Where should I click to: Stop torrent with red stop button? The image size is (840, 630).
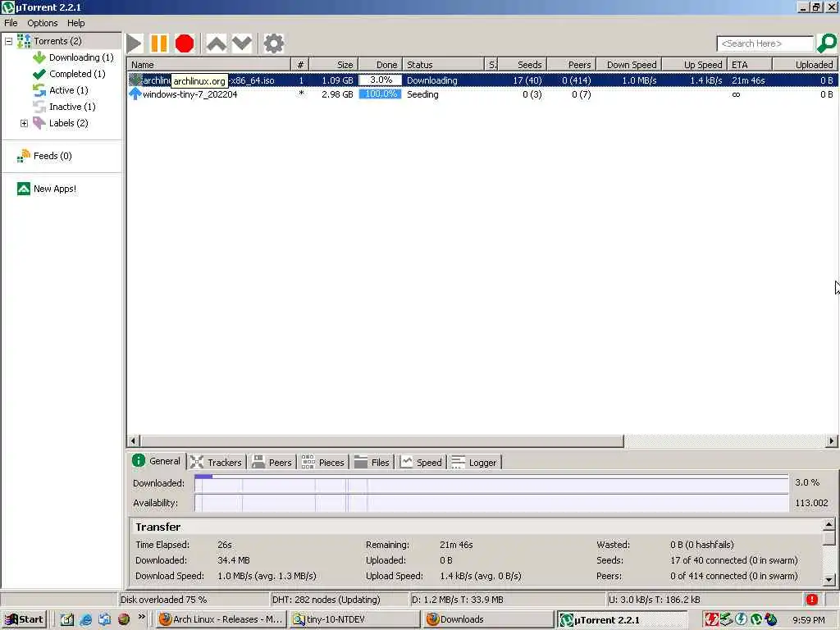click(x=185, y=44)
